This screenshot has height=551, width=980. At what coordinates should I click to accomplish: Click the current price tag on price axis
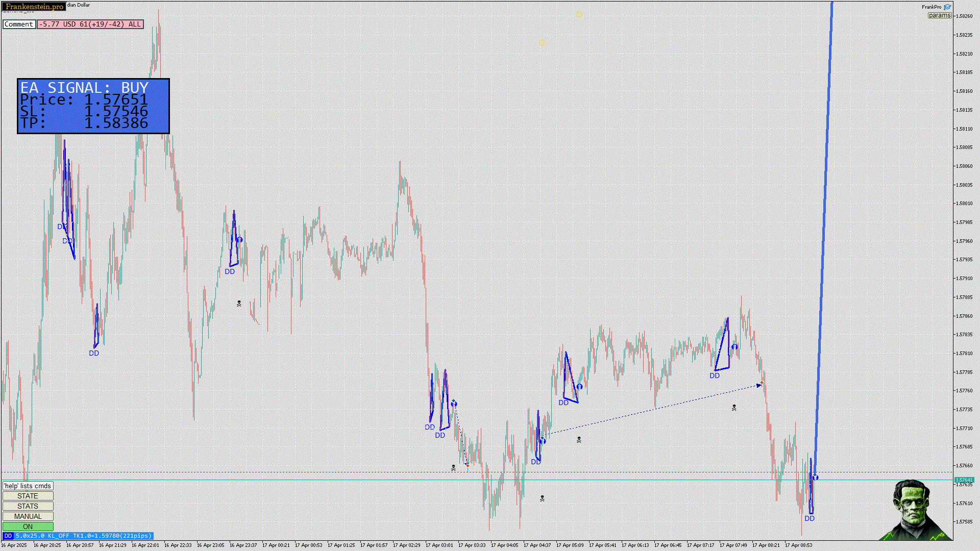click(x=964, y=480)
